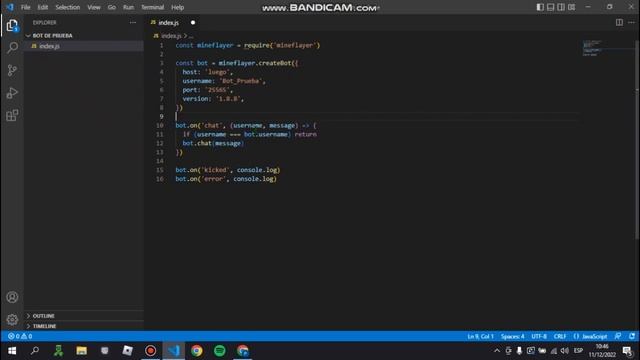Click 'kicked' string on line 15
This screenshot has width=640, height=360.
click(215, 170)
